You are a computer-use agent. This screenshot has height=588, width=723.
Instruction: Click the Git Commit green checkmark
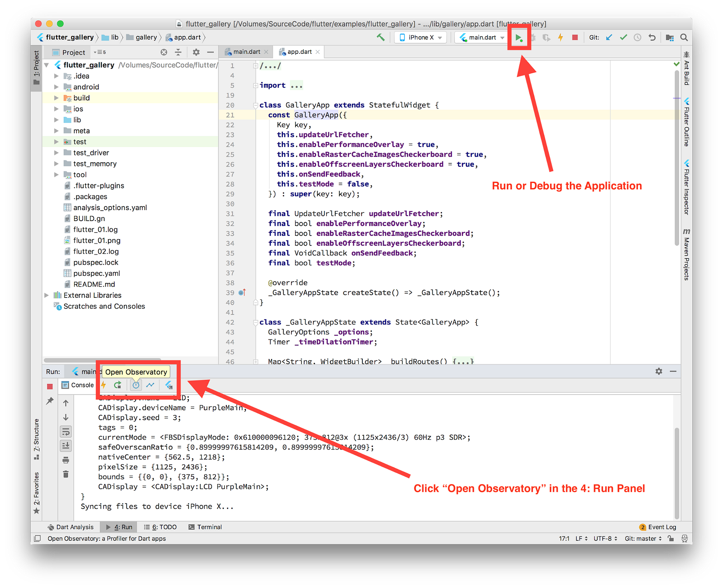pos(624,38)
